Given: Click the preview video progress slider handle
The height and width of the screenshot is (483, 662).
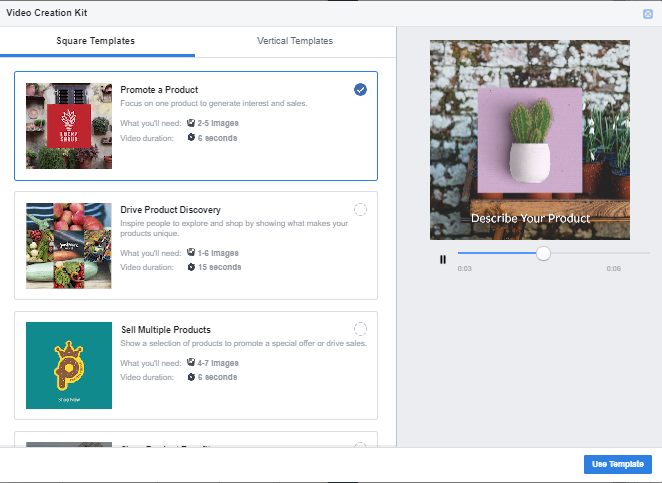Looking at the screenshot, I should [x=543, y=253].
